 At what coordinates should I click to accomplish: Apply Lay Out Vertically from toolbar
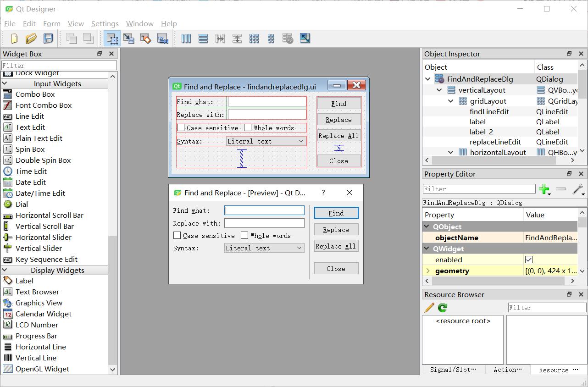pyautogui.click(x=203, y=39)
